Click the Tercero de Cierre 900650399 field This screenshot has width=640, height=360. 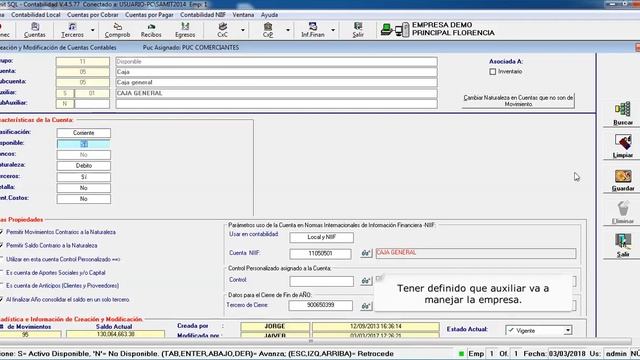point(320,305)
